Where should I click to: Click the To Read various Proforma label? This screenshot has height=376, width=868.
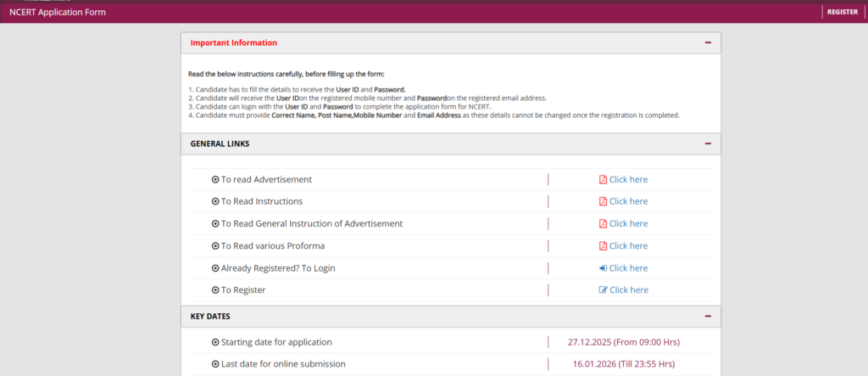[x=273, y=245]
